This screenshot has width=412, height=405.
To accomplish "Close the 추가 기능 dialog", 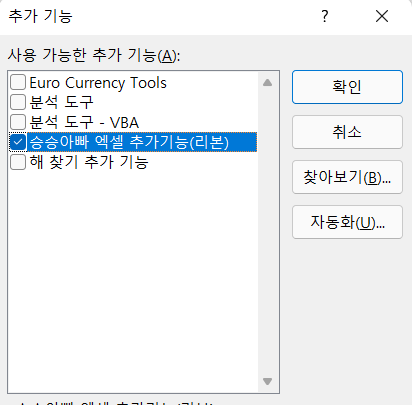I will click(382, 16).
